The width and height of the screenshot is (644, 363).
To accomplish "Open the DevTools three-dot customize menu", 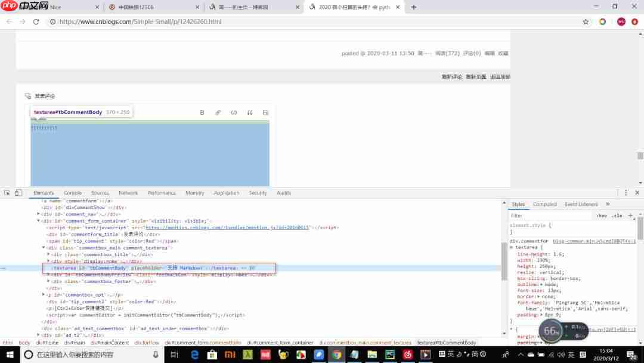I will (626, 192).
